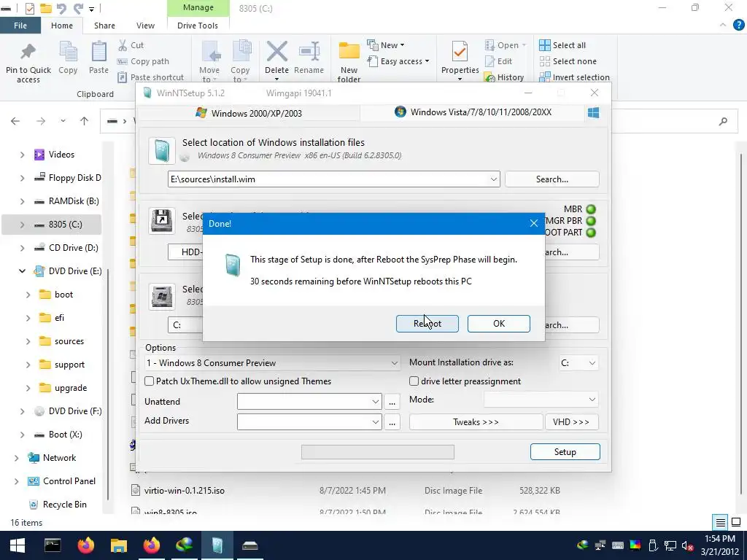
Task: Go up one folder level in Explorer
Action: [x=85, y=121]
